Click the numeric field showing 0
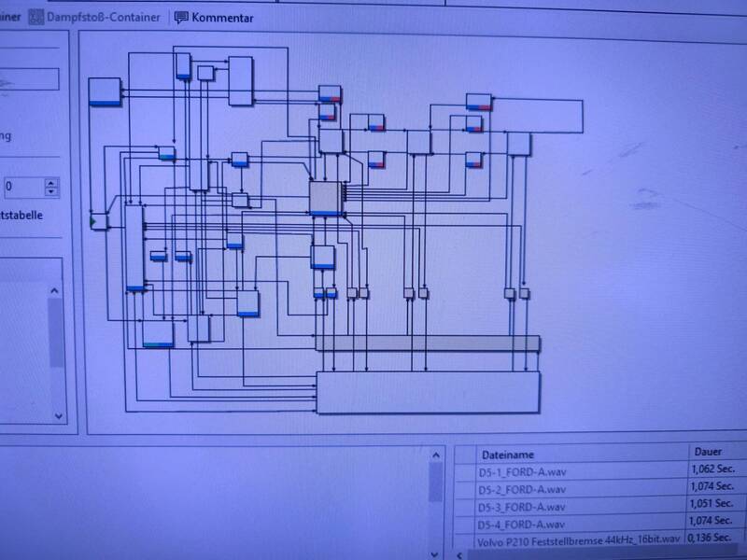This screenshot has width=747, height=560. pos(22,187)
